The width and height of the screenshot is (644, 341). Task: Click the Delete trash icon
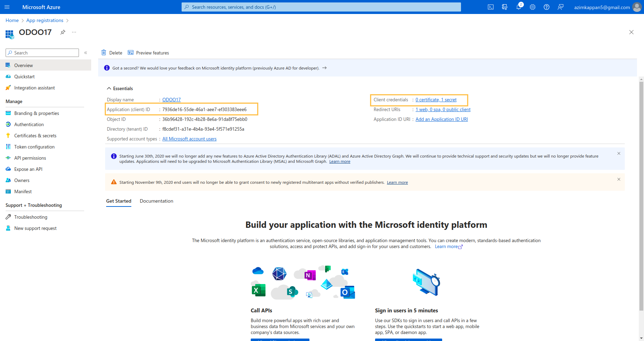point(104,53)
